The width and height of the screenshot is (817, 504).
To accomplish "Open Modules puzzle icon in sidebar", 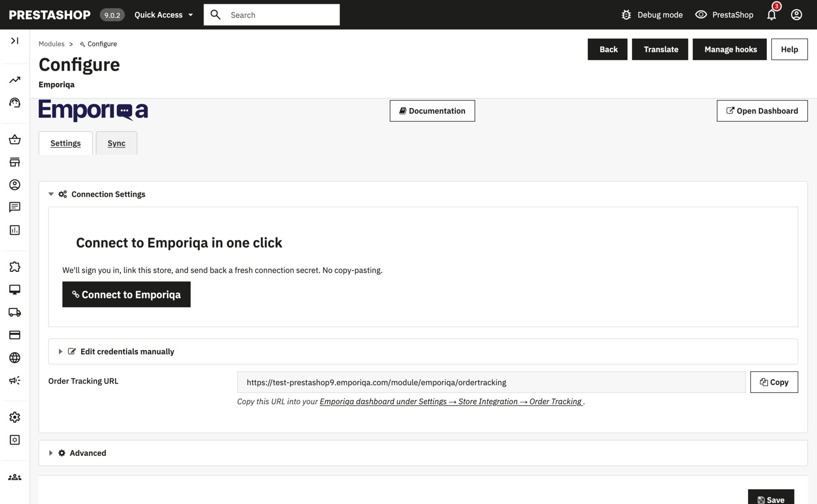I will (15, 267).
